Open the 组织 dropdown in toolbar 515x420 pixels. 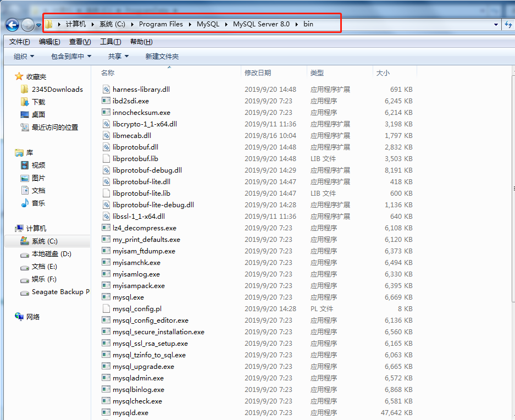click(x=24, y=57)
